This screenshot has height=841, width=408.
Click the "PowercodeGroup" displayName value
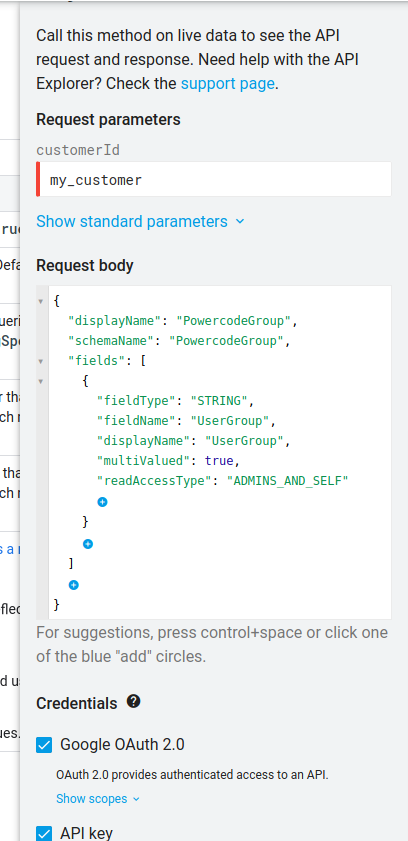tap(234, 321)
